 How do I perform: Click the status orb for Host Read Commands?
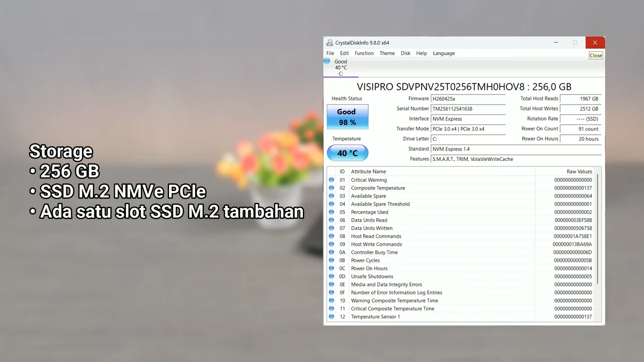(332, 236)
